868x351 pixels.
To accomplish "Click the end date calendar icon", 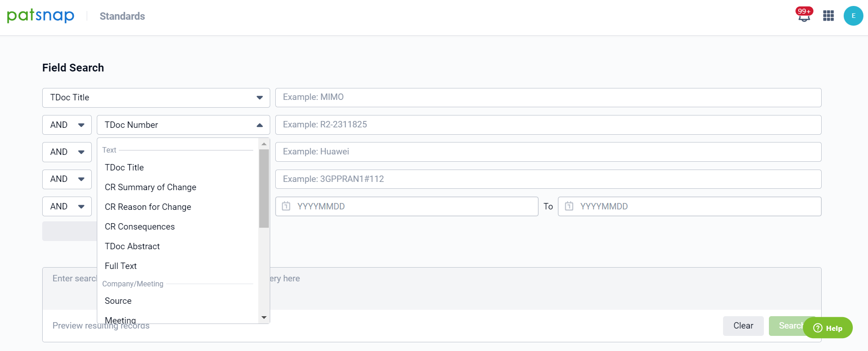I will click(x=569, y=206).
